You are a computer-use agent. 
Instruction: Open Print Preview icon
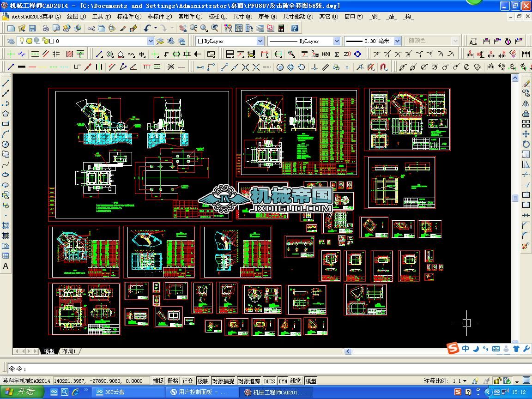click(x=56, y=29)
